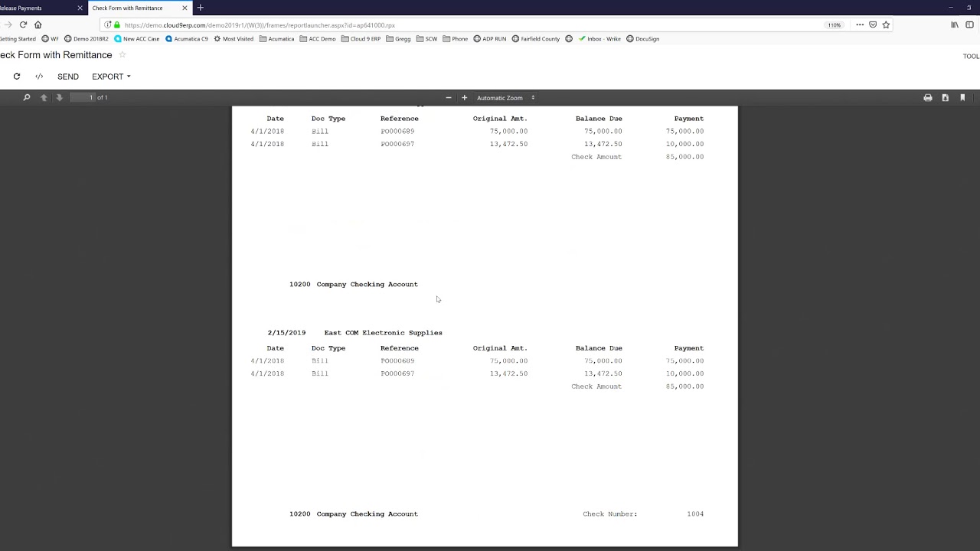Zoom in the PDF document
Screen dimensions: 980x551
(464, 97)
